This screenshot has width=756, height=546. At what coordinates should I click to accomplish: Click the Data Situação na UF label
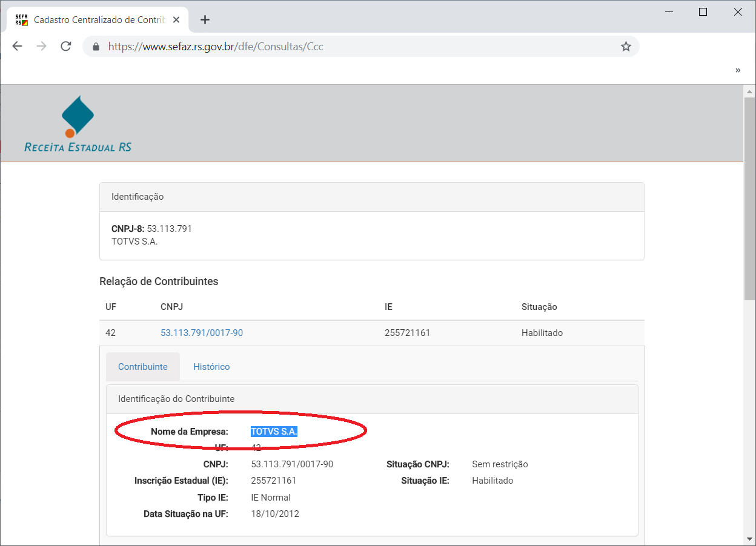pos(186,514)
